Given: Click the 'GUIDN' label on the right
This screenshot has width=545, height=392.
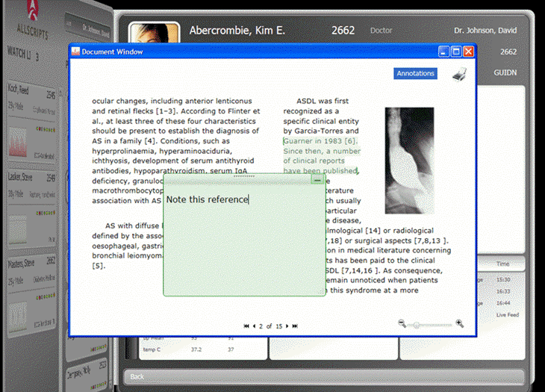Looking at the screenshot, I should click(x=505, y=72).
